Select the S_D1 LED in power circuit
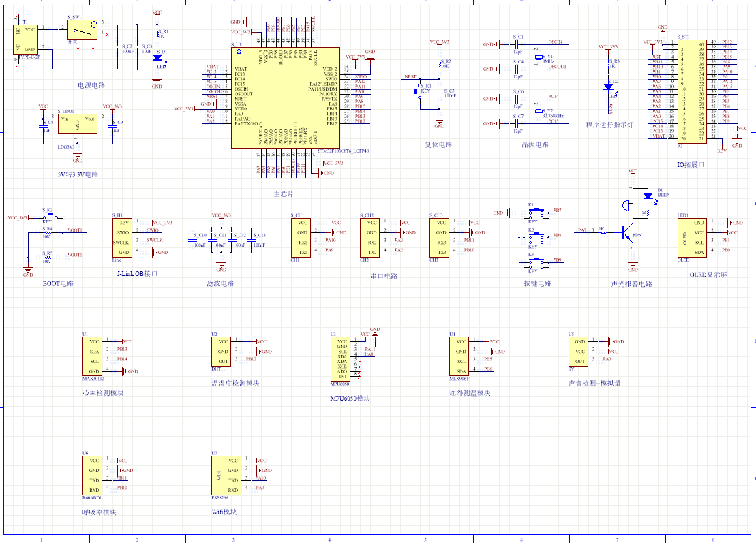Image resolution: width=756 pixels, height=543 pixels. click(157, 57)
